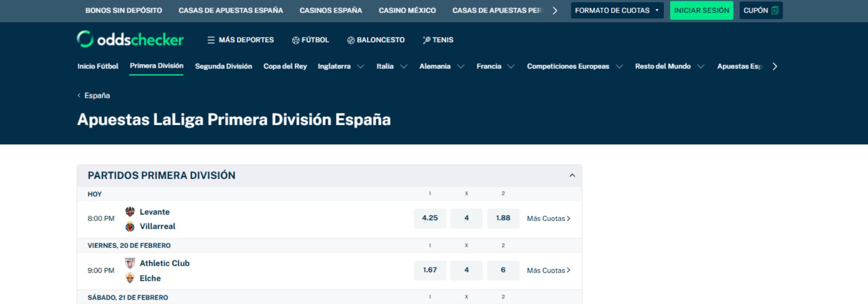Click the oddschecker logo
Screen dimensions: 868x304
tap(130, 39)
